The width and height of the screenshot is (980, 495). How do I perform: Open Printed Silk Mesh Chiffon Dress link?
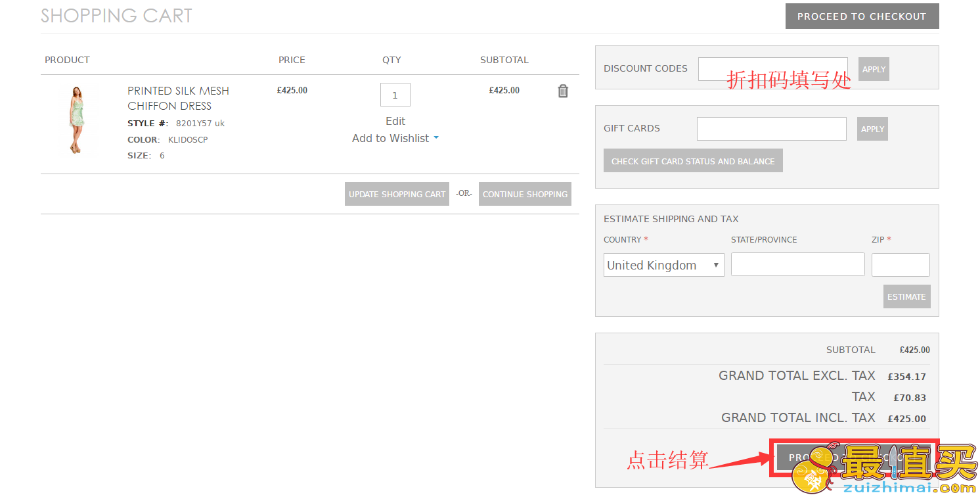(178, 98)
